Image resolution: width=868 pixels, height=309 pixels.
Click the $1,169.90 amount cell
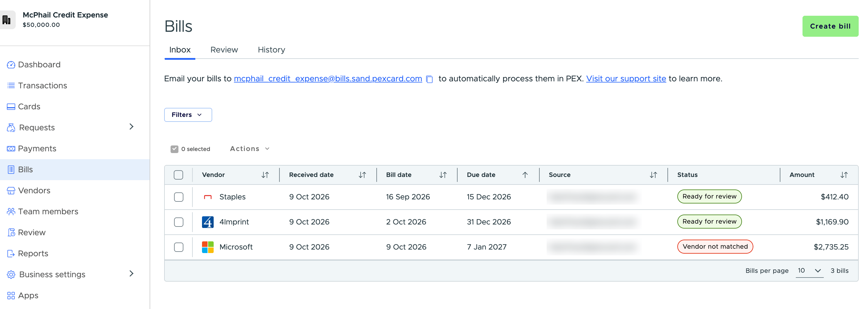[x=832, y=222]
